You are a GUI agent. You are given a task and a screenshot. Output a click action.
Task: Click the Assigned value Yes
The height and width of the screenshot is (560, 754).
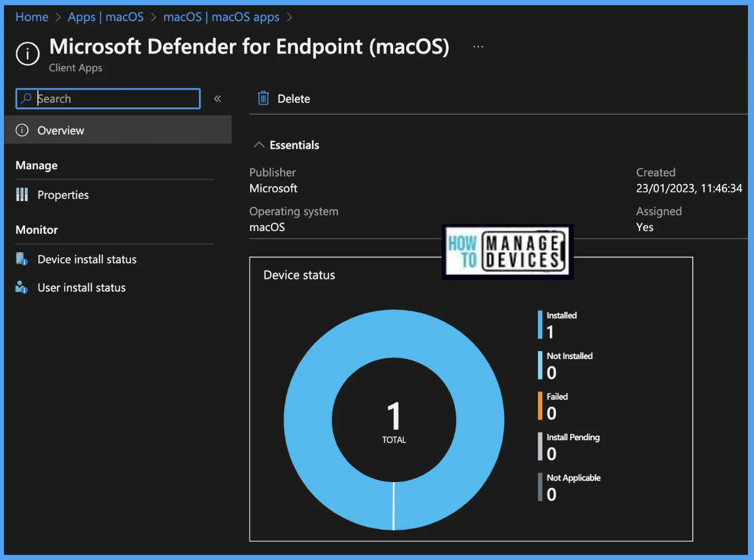click(645, 227)
